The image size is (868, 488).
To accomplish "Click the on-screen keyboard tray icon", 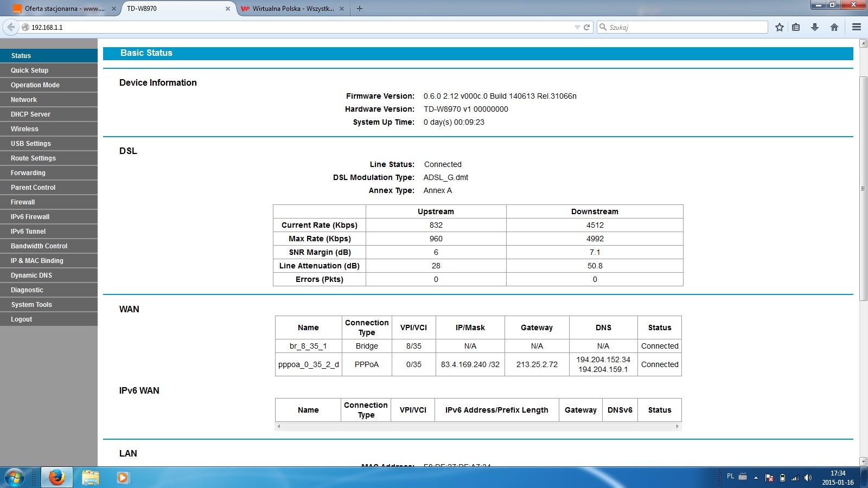I will [743, 477].
